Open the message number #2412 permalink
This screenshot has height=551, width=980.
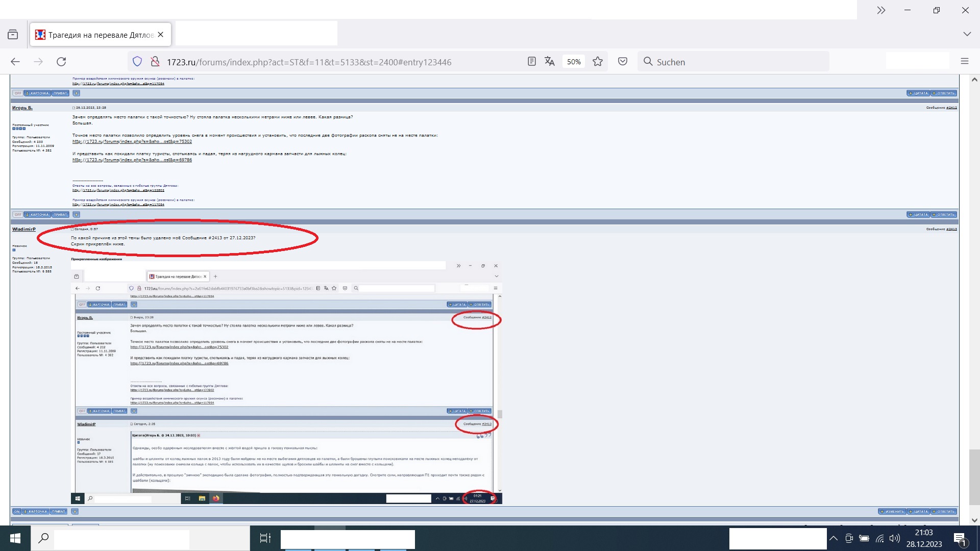coord(951,108)
